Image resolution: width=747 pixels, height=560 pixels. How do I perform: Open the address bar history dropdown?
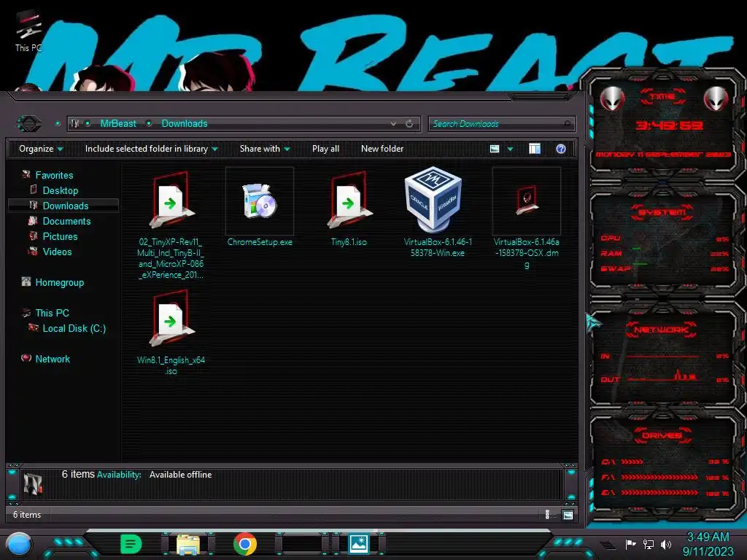click(x=393, y=124)
